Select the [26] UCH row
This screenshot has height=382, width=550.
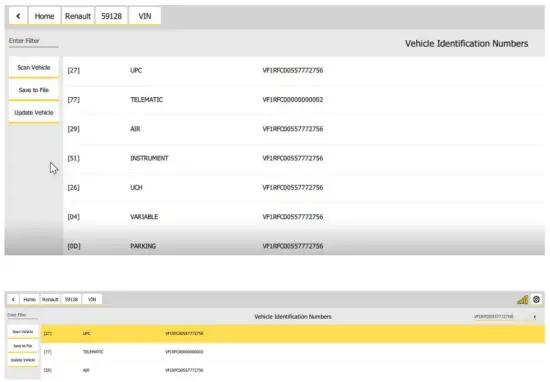point(304,188)
